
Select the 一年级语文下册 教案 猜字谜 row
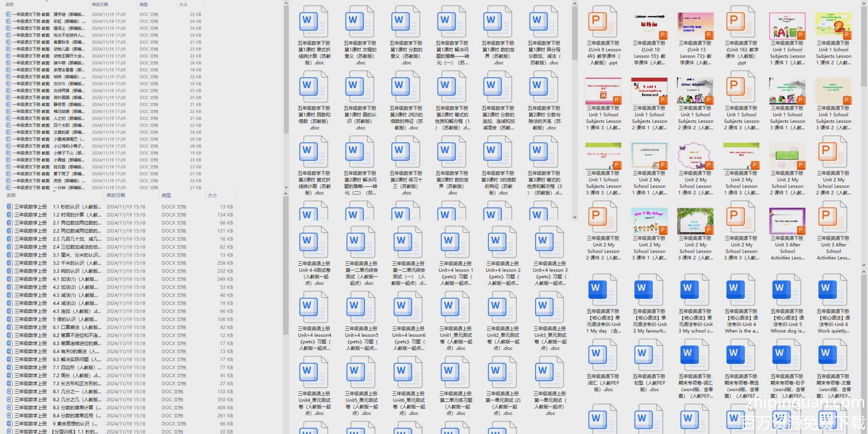pos(103,14)
